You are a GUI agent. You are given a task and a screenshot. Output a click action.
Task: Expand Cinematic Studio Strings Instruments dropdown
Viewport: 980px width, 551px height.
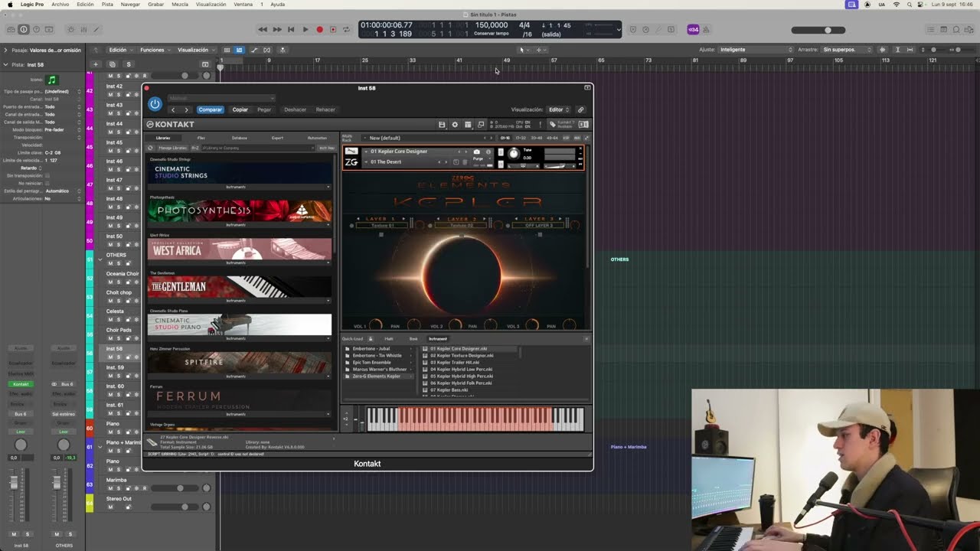click(x=328, y=187)
